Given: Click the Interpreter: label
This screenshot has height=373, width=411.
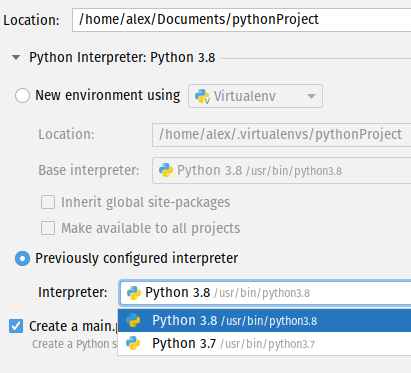Looking at the screenshot, I should (x=73, y=293).
